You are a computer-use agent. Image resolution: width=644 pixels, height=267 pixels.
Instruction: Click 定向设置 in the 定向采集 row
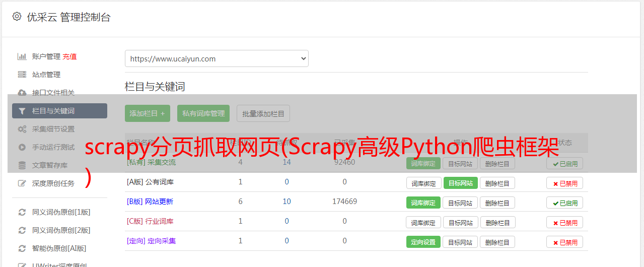pos(423,242)
